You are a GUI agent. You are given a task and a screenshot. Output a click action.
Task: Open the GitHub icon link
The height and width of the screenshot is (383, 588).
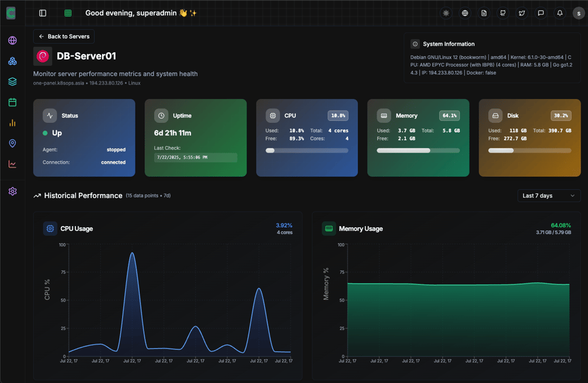[503, 13]
